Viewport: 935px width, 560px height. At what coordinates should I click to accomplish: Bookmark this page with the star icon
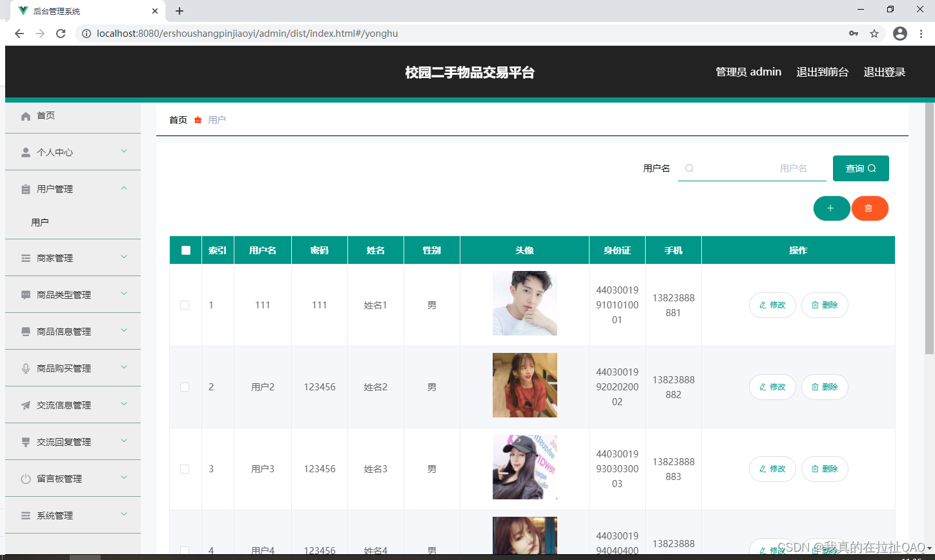point(874,34)
